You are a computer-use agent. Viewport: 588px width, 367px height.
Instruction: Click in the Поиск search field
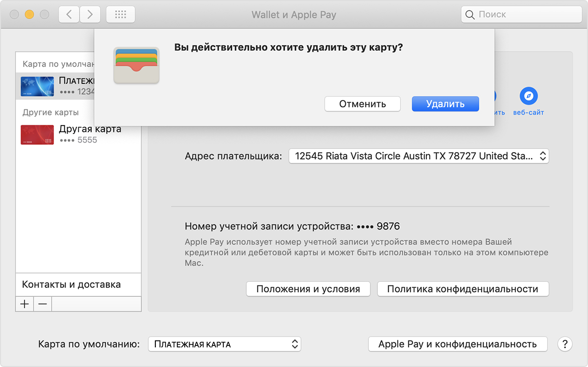pos(520,15)
